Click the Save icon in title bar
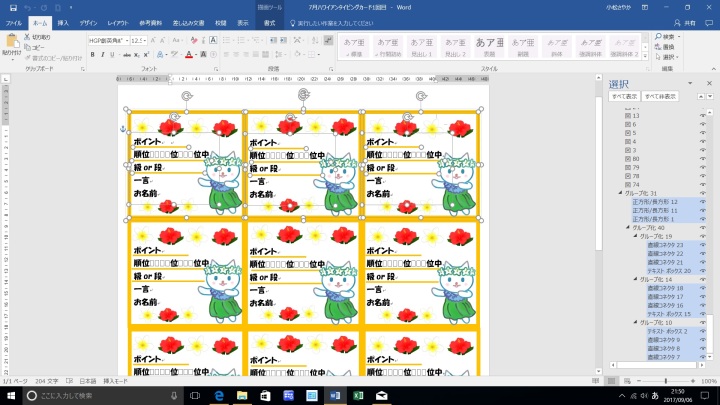The image size is (720, 405). pyautogui.click(x=13, y=7)
